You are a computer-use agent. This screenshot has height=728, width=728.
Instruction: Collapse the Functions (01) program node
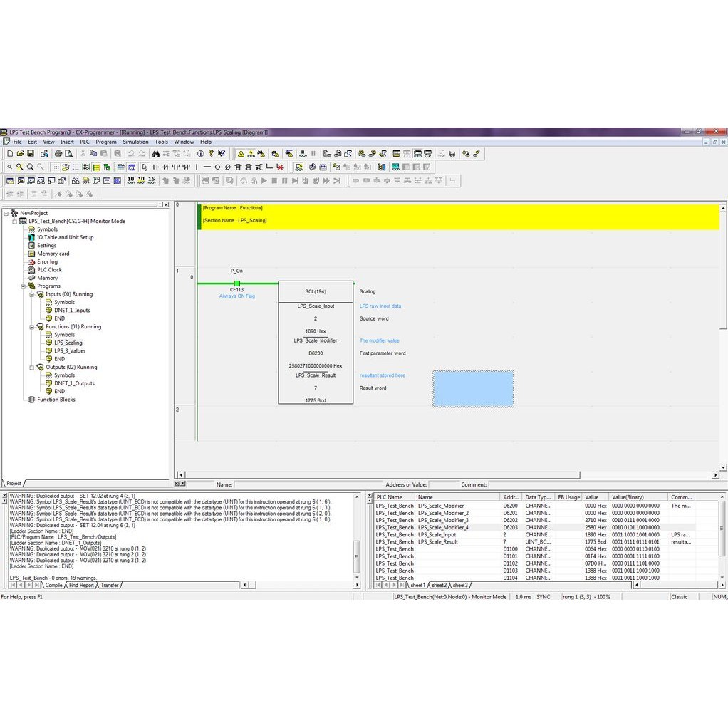(31, 327)
